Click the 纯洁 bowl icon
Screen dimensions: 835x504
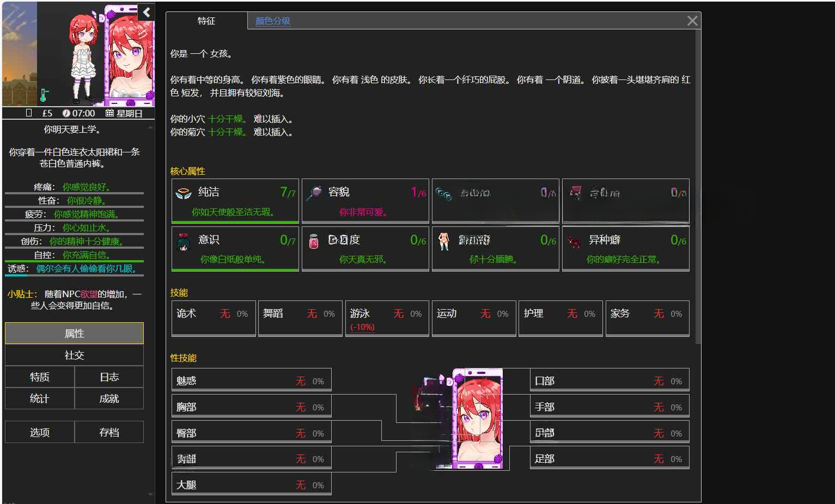click(184, 193)
